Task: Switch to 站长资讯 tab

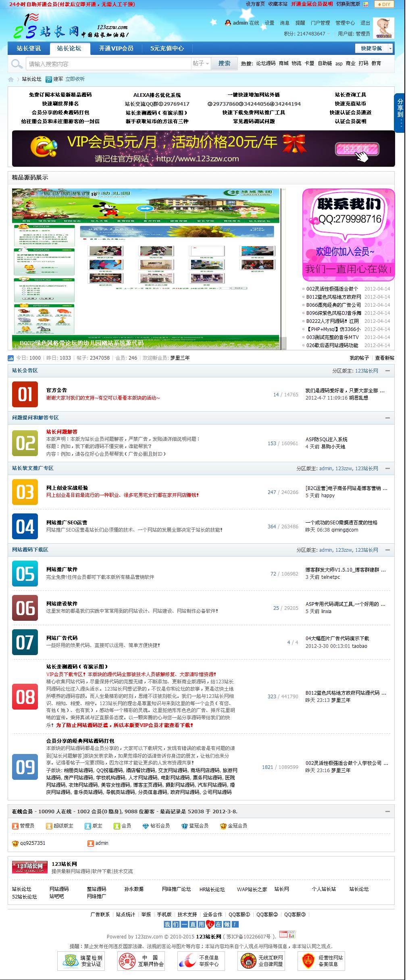Action: 29,48
